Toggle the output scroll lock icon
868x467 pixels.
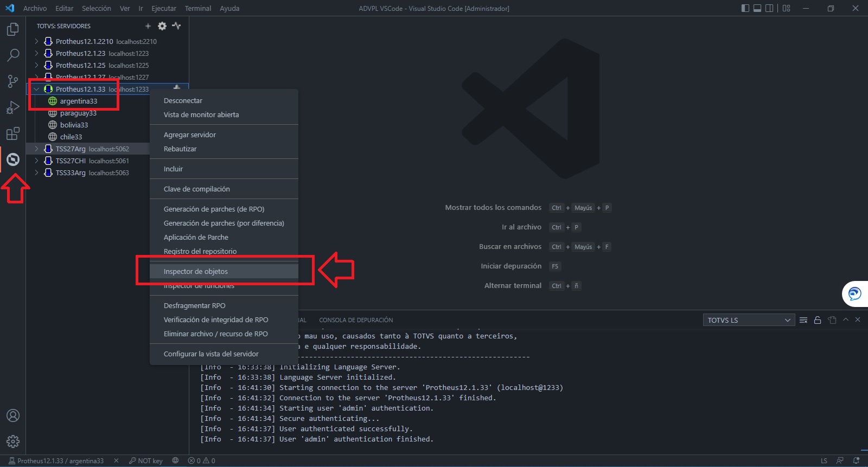[818, 320]
